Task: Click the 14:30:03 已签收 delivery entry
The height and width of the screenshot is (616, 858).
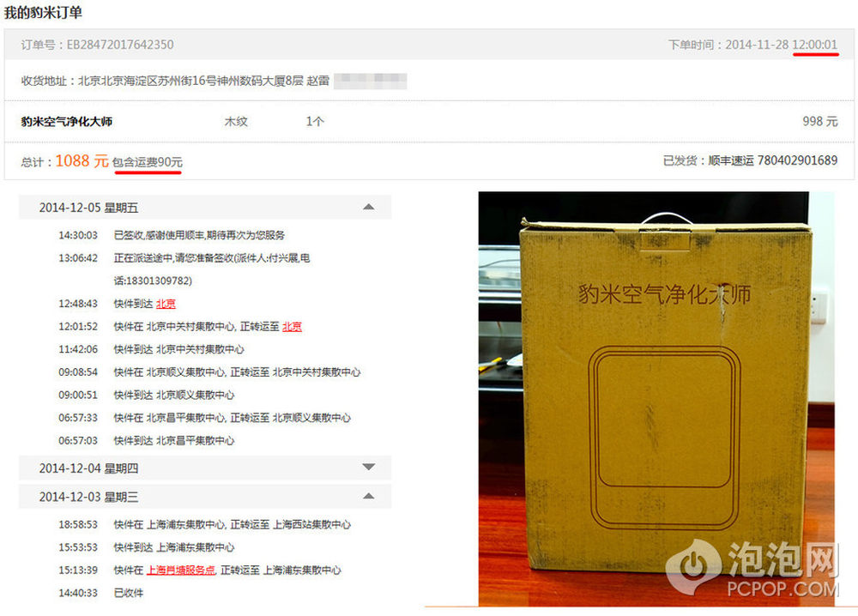Action: (x=172, y=235)
